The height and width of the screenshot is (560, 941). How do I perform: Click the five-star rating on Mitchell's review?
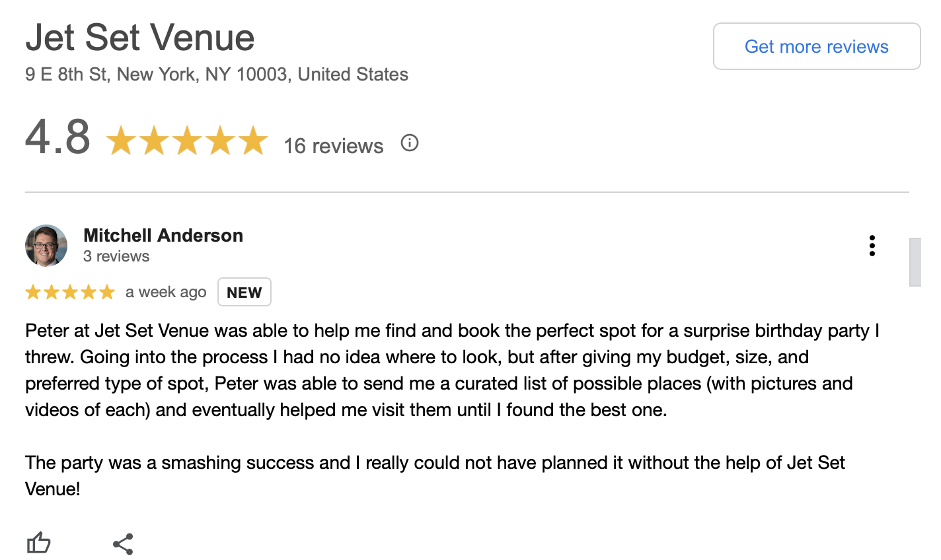[70, 292]
